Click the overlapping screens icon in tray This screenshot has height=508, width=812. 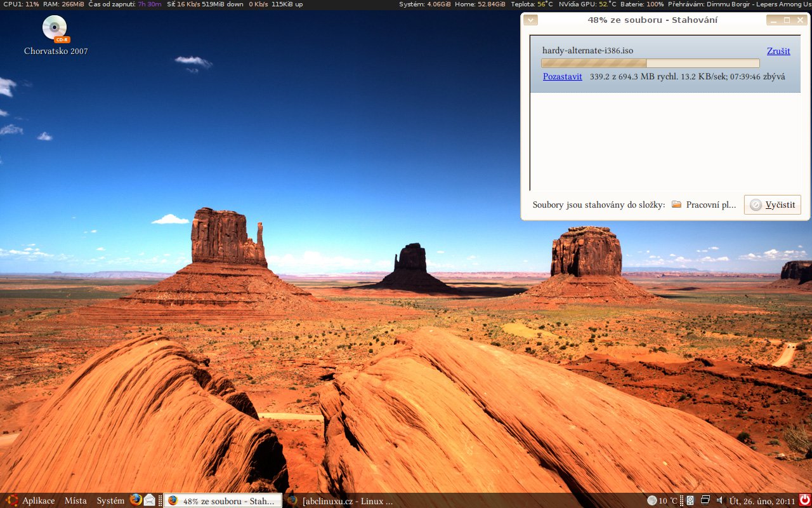tap(705, 500)
